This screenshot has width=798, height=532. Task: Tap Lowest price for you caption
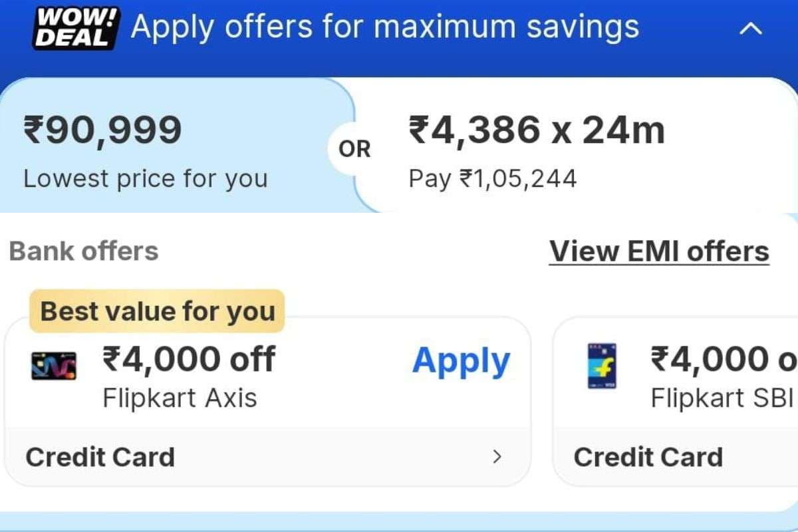click(x=146, y=179)
